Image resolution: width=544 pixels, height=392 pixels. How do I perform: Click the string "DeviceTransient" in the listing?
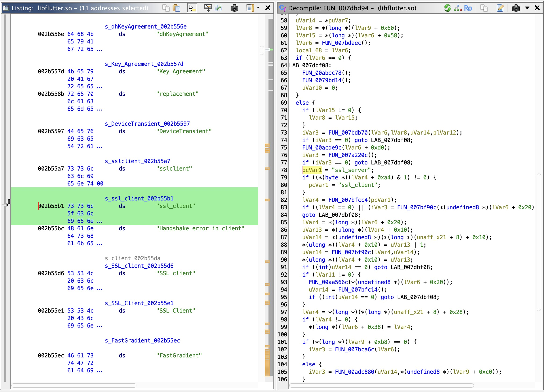click(x=184, y=131)
